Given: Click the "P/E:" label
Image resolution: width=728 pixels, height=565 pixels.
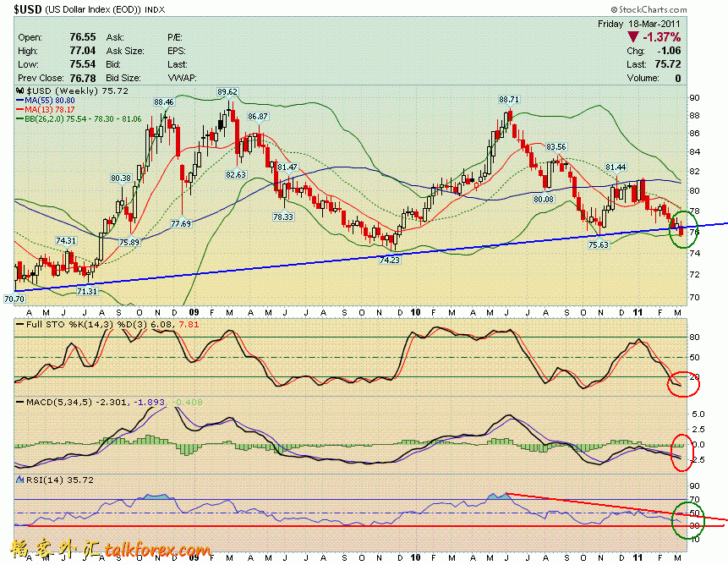Looking at the screenshot, I should point(175,37).
